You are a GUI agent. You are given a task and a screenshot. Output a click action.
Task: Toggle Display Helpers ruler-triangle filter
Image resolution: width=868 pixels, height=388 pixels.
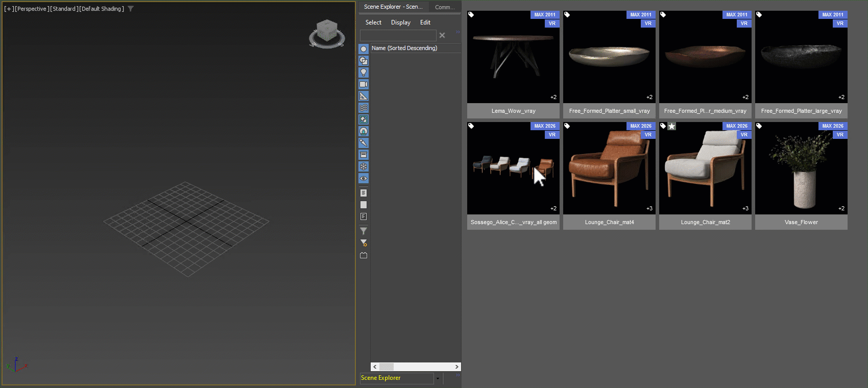pyautogui.click(x=364, y=96)
